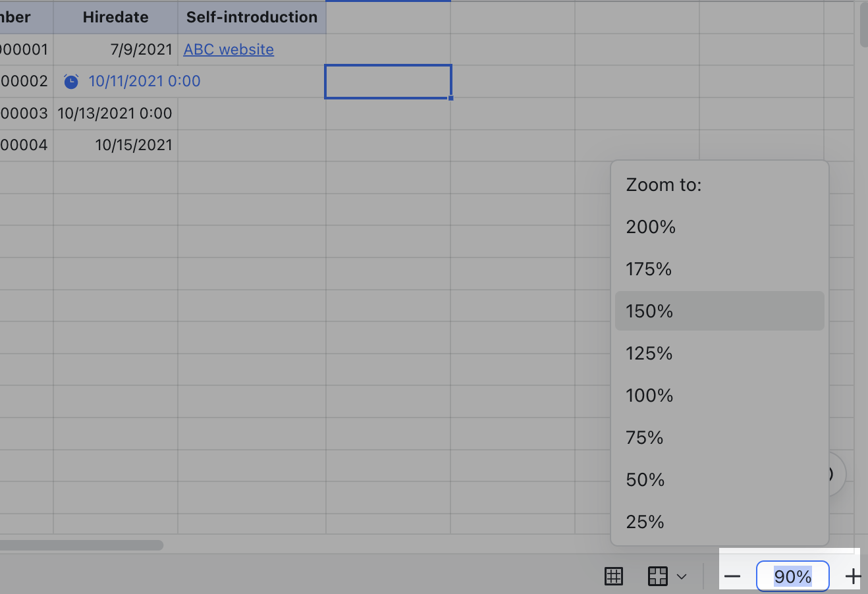Click the Hiredate column header
The width and height of the screenshot is (868, 594).
pyautogui.click(x=115, y=17)
